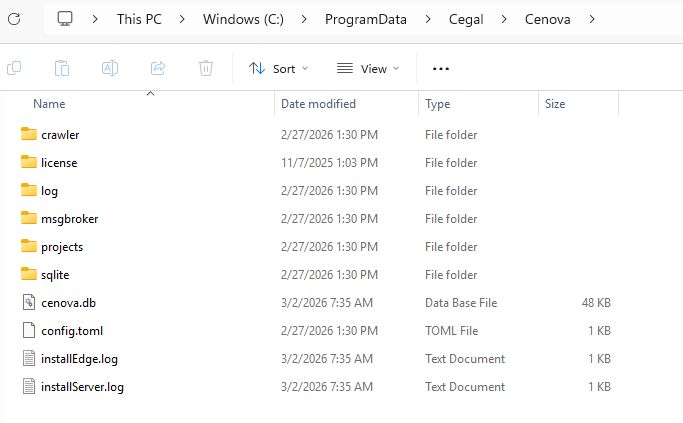This screenshot has width=683, height=423.
Task: Click the Refresh icon
Action: tap(14, 19)
